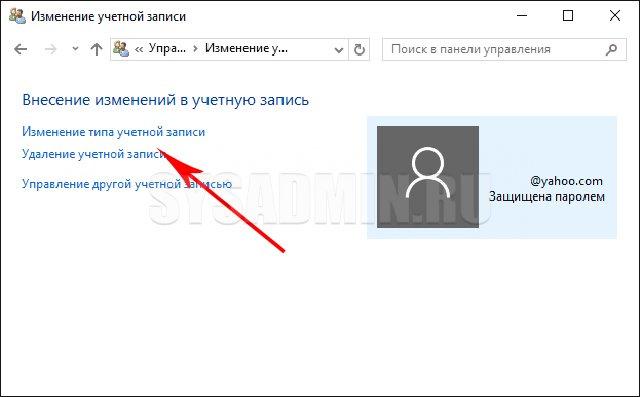Click the user accounts icon in address bar
Viewport: 640px width, 397px height.
coord(121,49)
